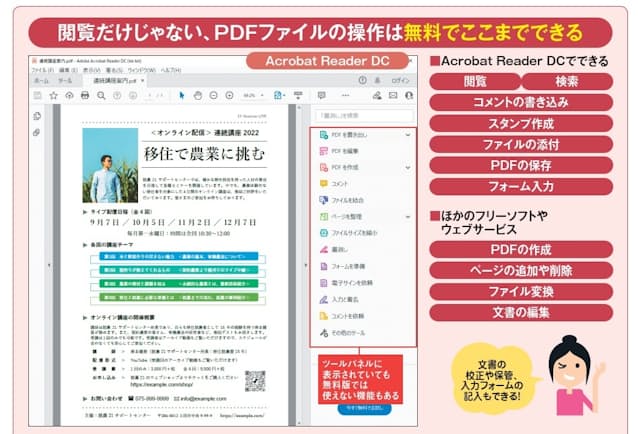This screenshot has width=638, height=434.
Task: Collapse the right tools pane arrow
Action: point(306,265)
